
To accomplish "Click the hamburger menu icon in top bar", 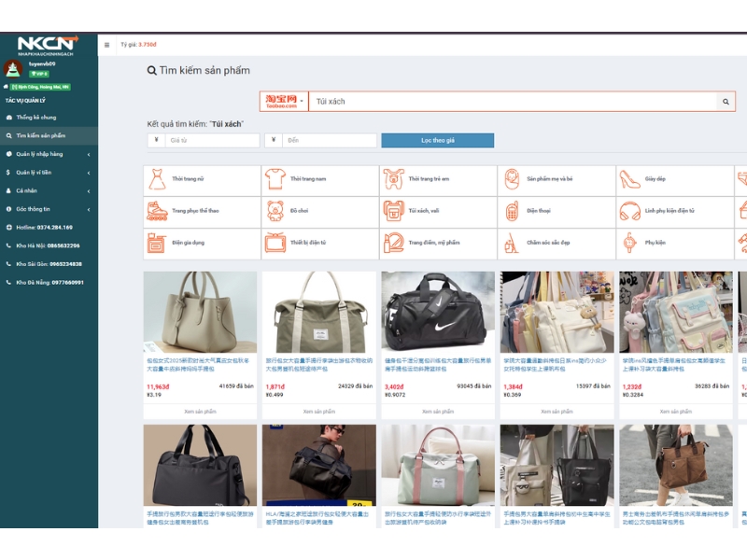I will click(x=106, y=45).
